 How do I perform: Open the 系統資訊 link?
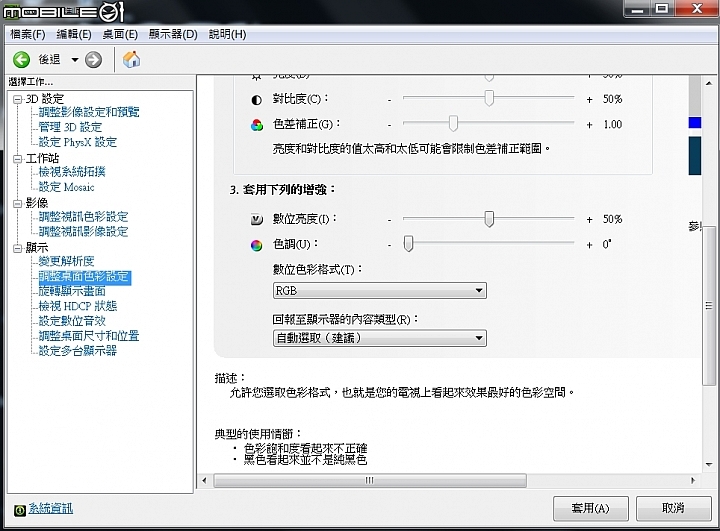click(51, 508)
